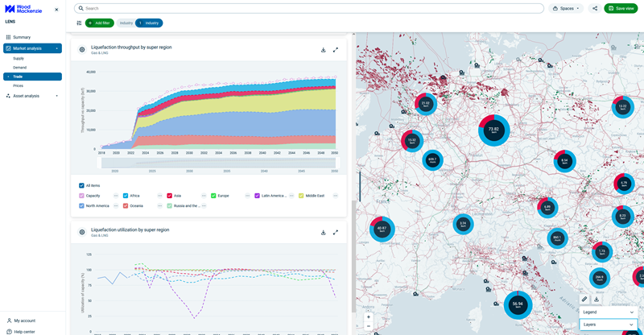Expand the map Legend dropdown
This screenshot has height=335, width=644.
pos(608,312)
